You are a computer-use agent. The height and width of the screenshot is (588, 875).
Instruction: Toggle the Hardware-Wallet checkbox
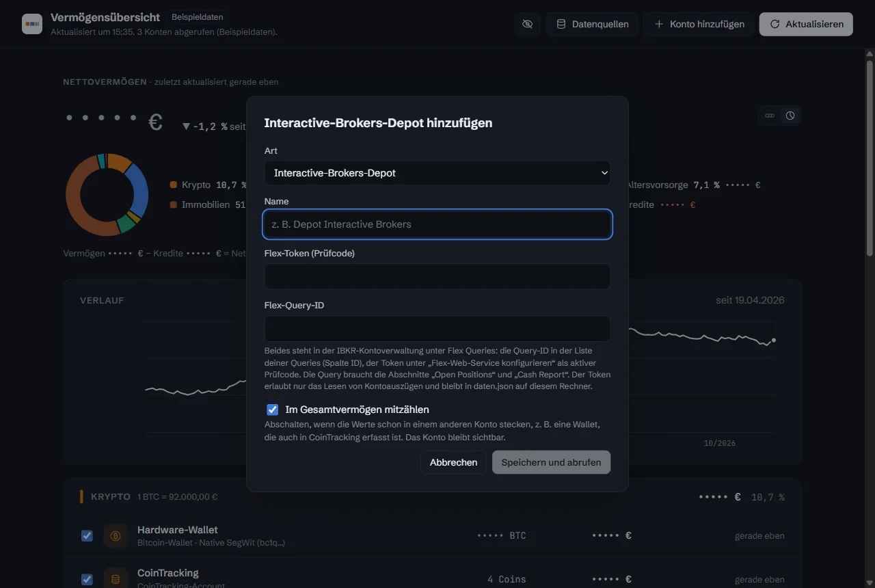click(87, 535)
